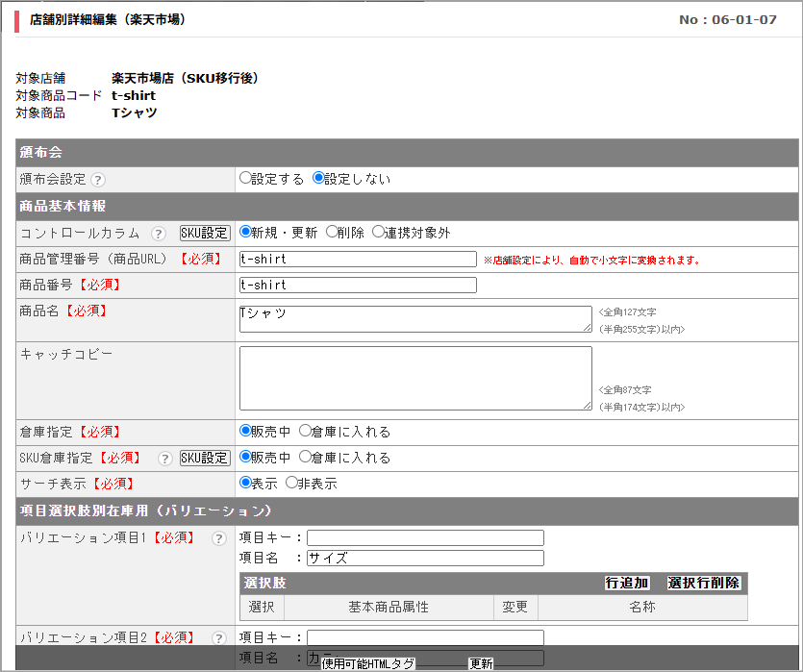This screenshot has height=672, width=803.
Task: Select 倉庫に入れる in the 倉庫指定 row
Action: pyautogui.click(x=305, y=431)
